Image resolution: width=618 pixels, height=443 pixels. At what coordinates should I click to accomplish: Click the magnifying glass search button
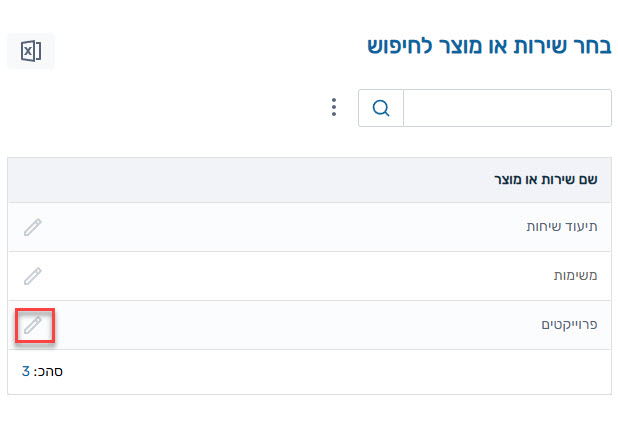tap(381, 108)
